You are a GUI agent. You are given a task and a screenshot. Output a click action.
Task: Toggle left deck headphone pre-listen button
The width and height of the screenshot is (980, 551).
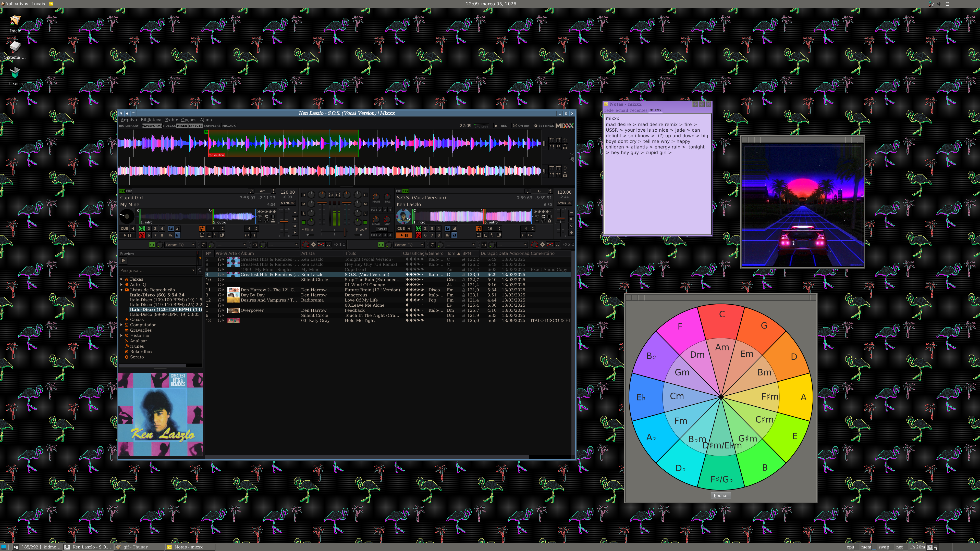(330, 195)
